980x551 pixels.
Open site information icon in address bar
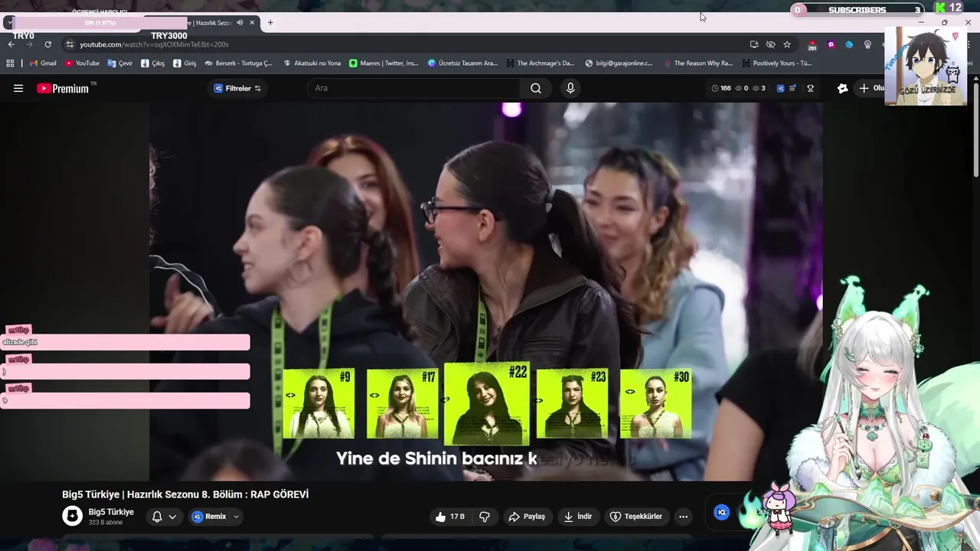click(70, 44)
